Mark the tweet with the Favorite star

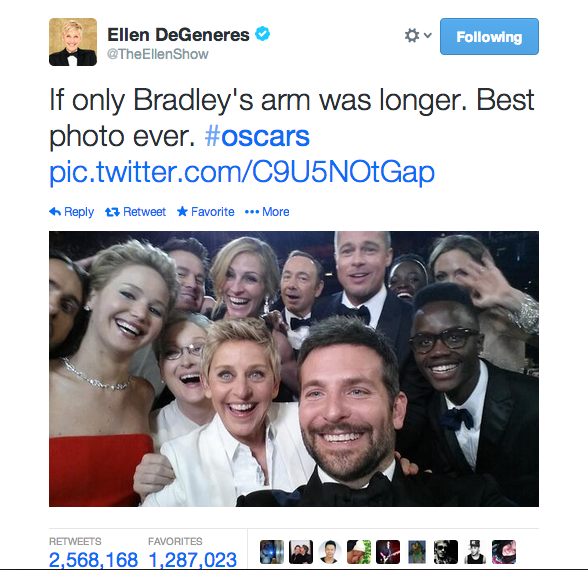[x=182, y=212]
